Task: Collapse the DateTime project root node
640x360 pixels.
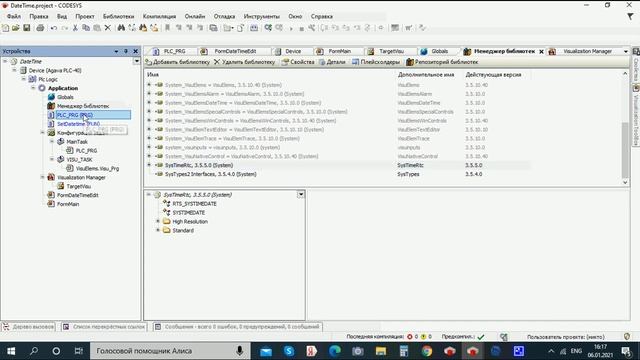Action: [5, 61]
